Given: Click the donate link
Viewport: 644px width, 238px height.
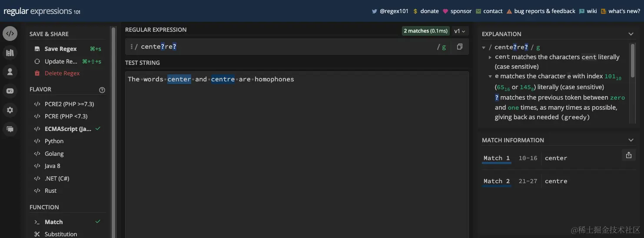Looking at the screenshot, I should 429,11.
